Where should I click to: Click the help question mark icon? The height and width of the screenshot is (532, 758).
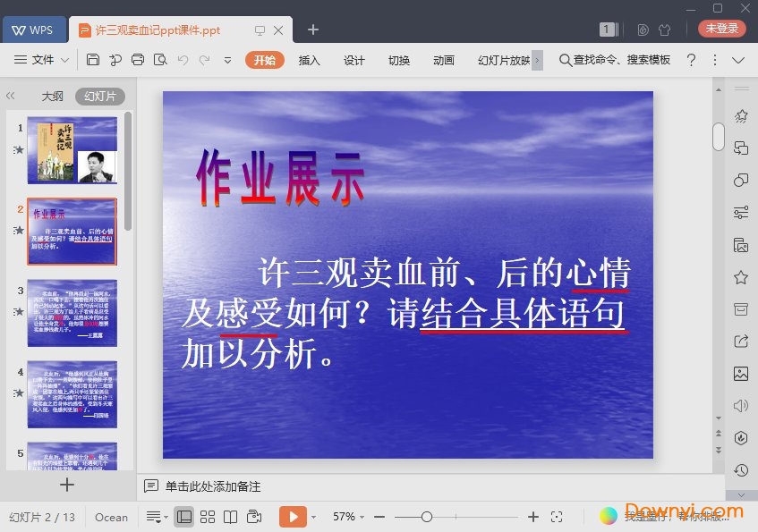(x=691, y=60)
